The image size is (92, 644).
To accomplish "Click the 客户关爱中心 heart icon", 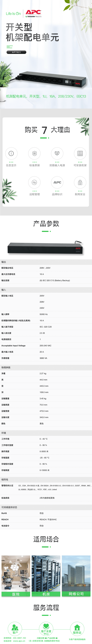I will point(46,627).
